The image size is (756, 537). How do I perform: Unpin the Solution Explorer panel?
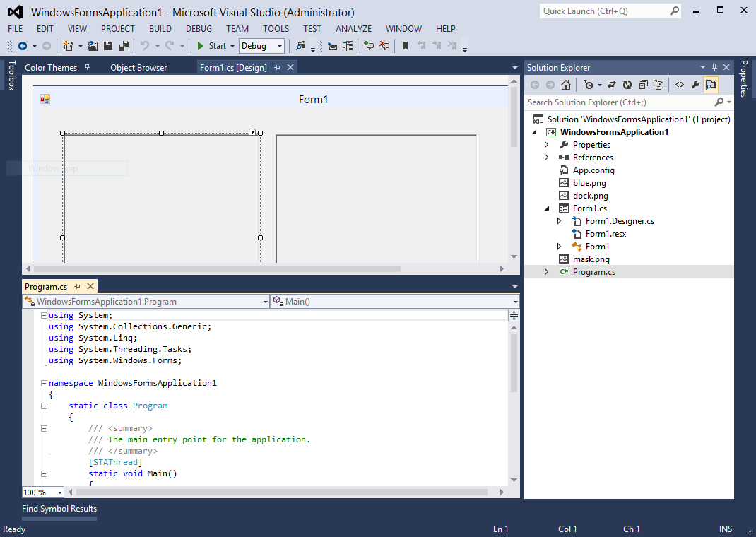(x=715, y=67)
